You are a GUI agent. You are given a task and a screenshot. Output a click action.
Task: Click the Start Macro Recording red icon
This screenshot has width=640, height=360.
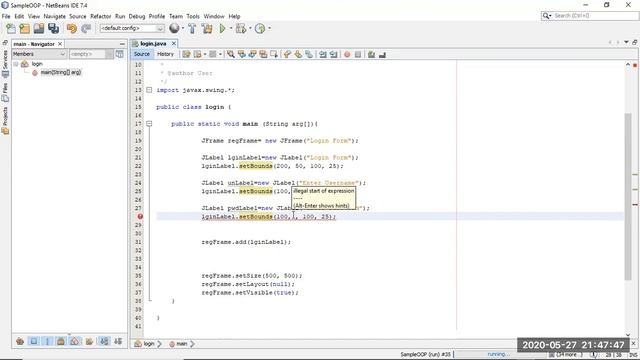[x=347, y=54]
